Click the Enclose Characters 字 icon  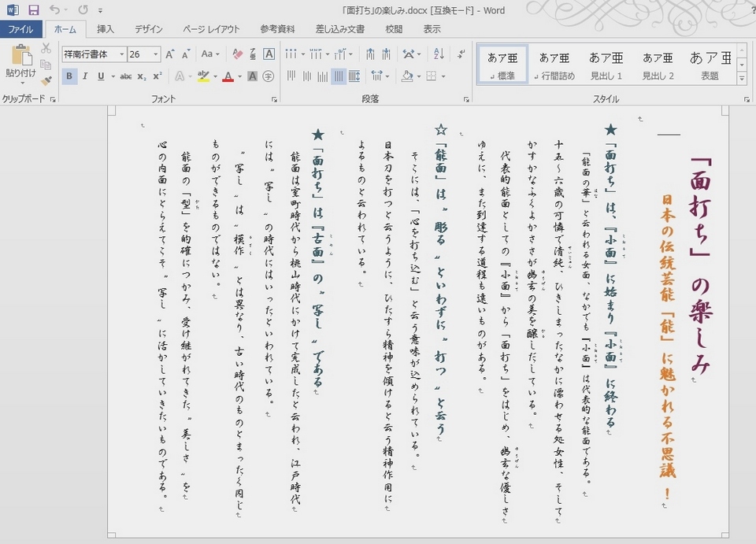coord(269,76)
